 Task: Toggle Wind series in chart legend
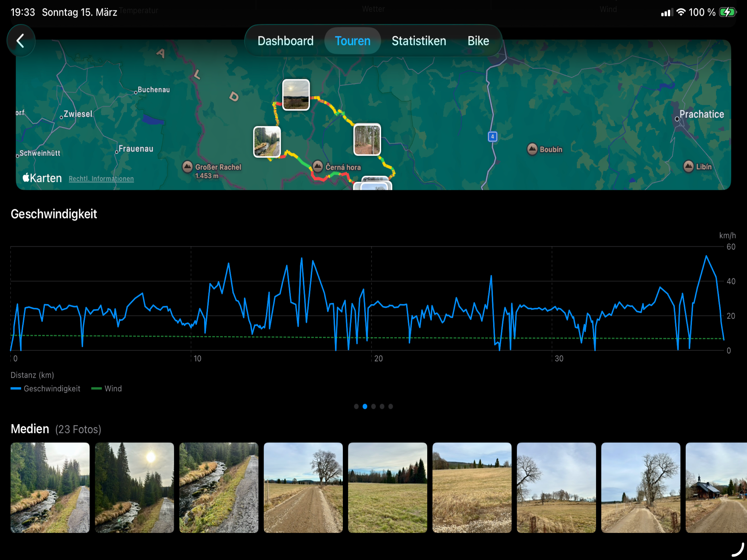107,389
